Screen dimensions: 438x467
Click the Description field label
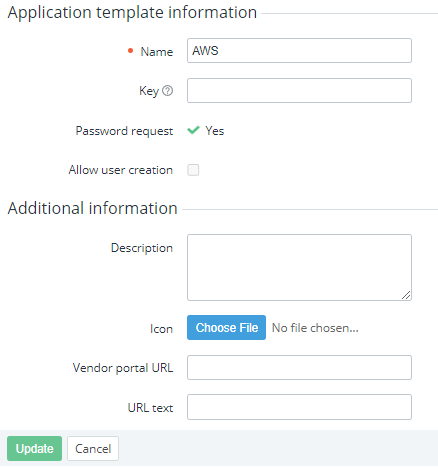142,248
